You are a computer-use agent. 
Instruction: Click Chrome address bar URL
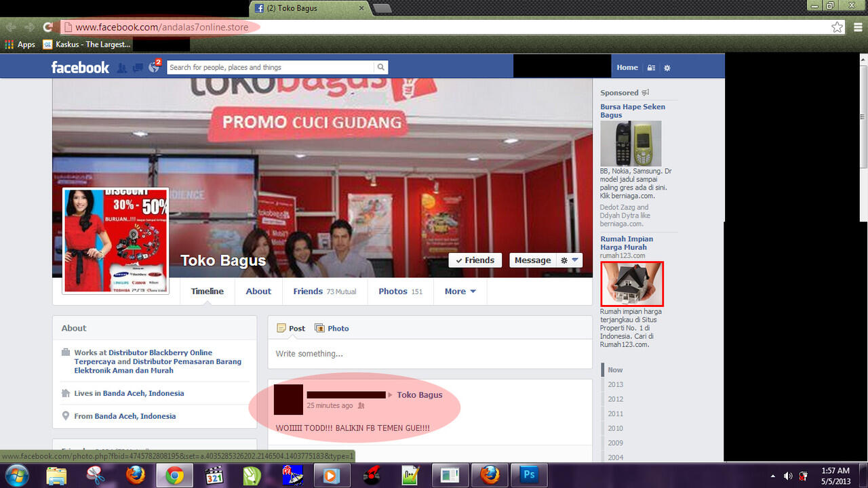[161, 27]
